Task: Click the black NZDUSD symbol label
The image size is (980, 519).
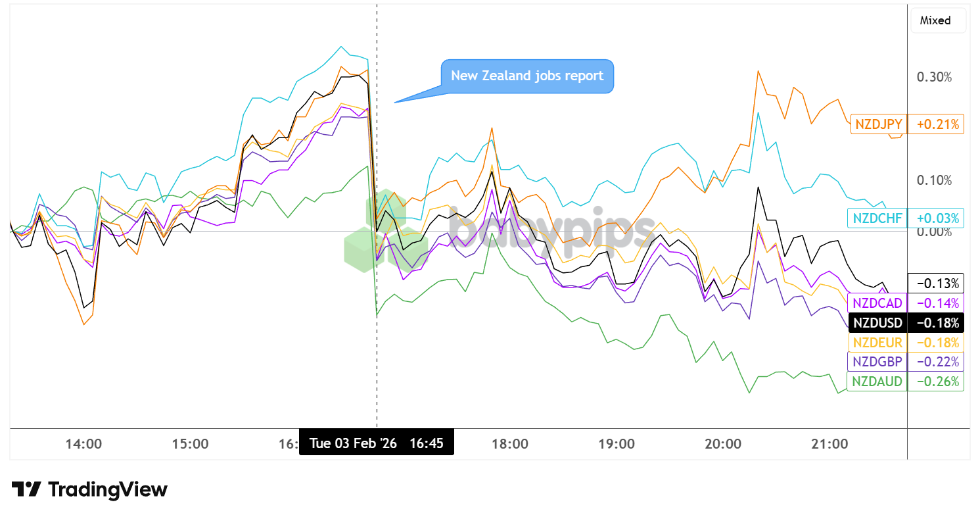Action: pyautogui.click(x=877, y=323)
